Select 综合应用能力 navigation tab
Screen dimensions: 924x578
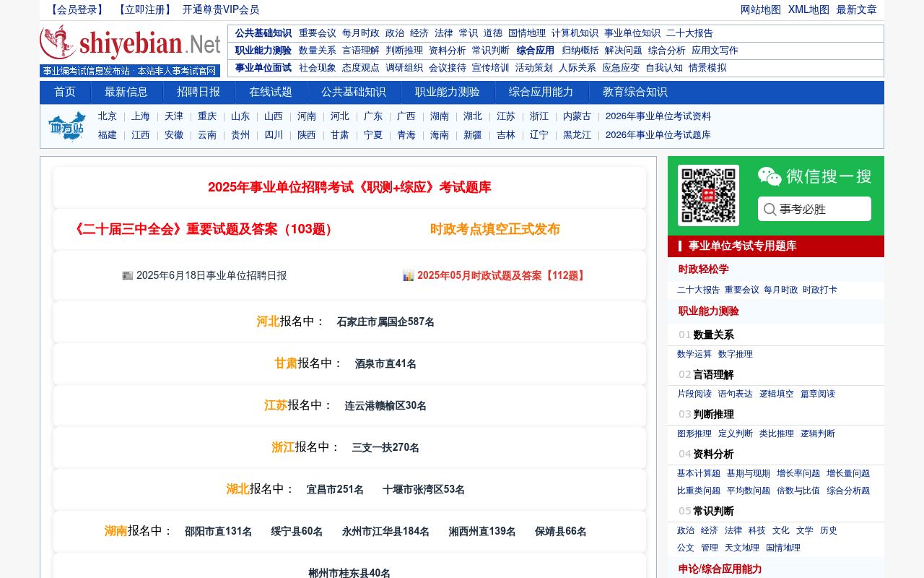point(541,92)
